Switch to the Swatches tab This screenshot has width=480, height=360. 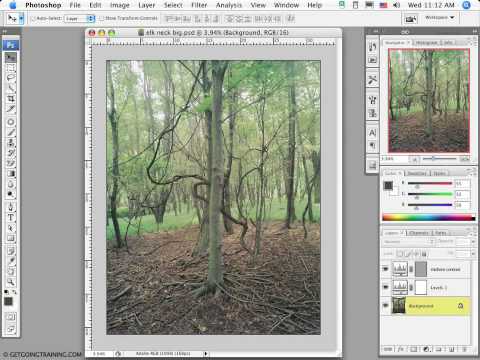[x=417, y=173]
